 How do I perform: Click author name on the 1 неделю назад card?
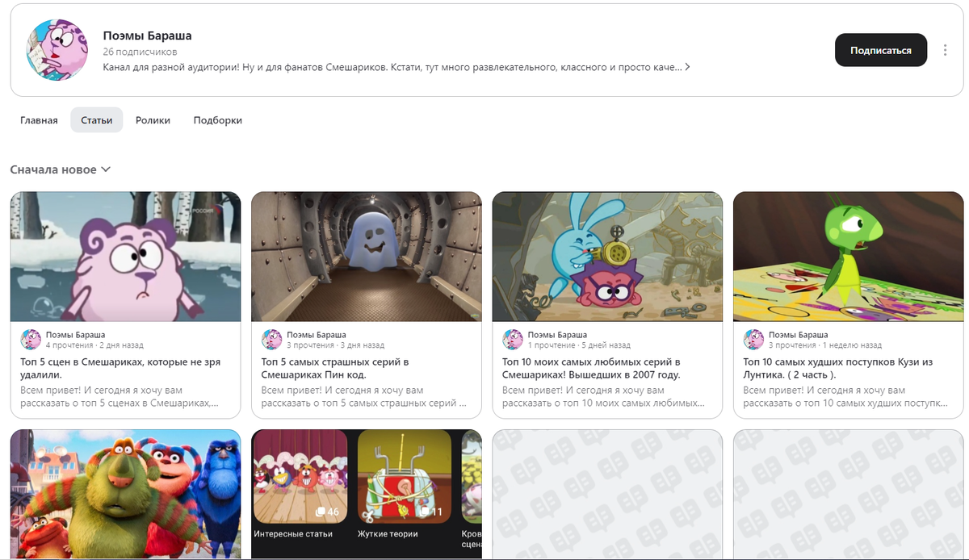798,335
